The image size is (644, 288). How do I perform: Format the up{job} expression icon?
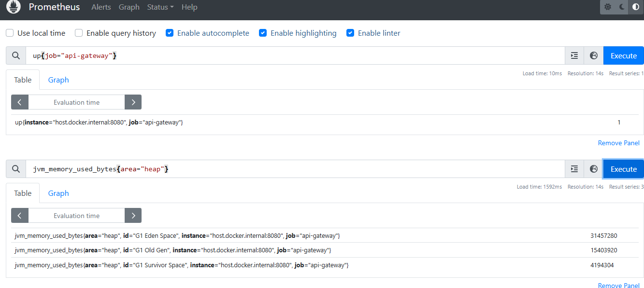pos(574,55)
